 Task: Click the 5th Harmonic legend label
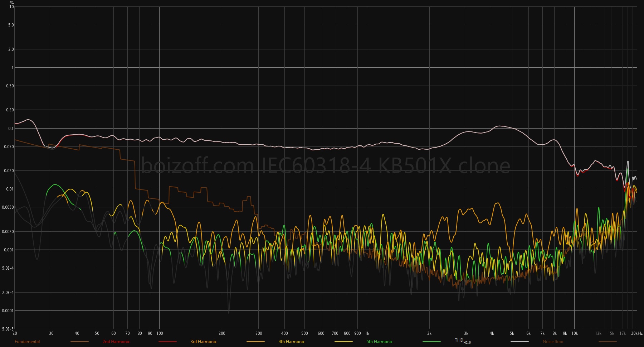(380, 342)
